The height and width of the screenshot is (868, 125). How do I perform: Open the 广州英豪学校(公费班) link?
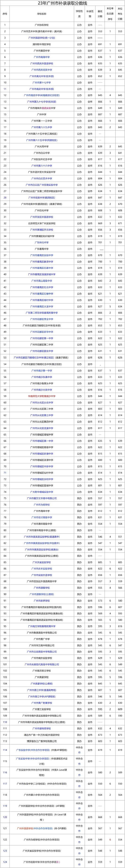pyautogui.click(x=42, y=684)
